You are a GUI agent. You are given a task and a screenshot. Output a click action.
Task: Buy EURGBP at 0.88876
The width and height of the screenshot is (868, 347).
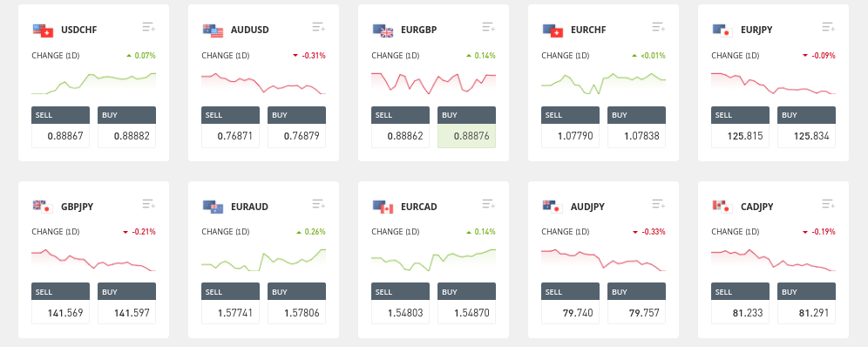tap(466, 127)
